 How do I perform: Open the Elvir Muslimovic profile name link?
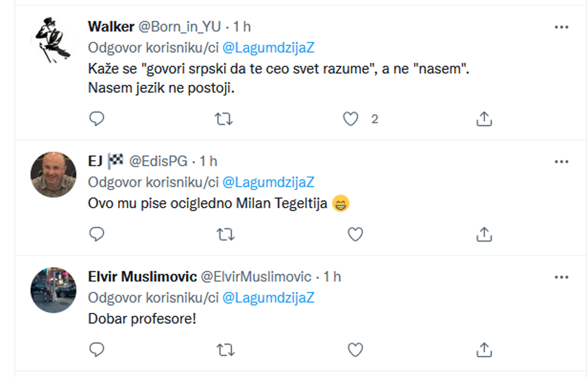[142, 276]
